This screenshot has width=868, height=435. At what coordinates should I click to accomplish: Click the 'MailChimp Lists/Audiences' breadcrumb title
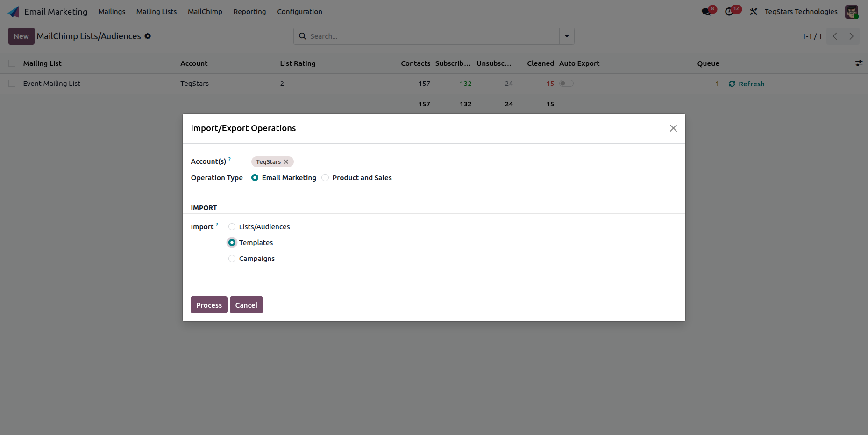click(x=89, y=36)
